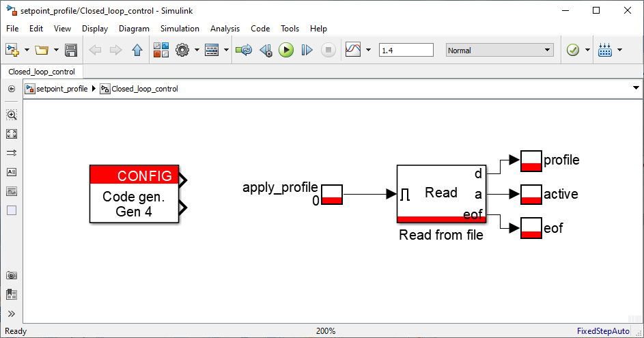This screenshot has height=338, width=644.
Task: Click the Step Forward simulation icon
Action: [x=307, y=50]
